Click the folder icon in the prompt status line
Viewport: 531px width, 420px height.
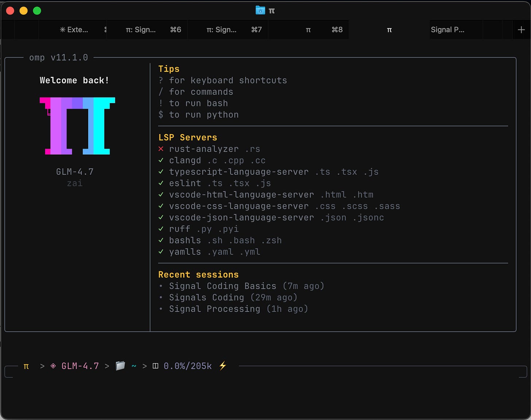pyautogui.click(x=120, y=366)
